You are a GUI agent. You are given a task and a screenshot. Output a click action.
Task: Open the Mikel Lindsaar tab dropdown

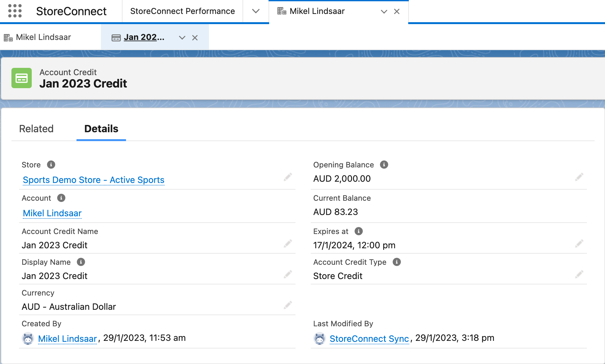(x=384, y=12)
